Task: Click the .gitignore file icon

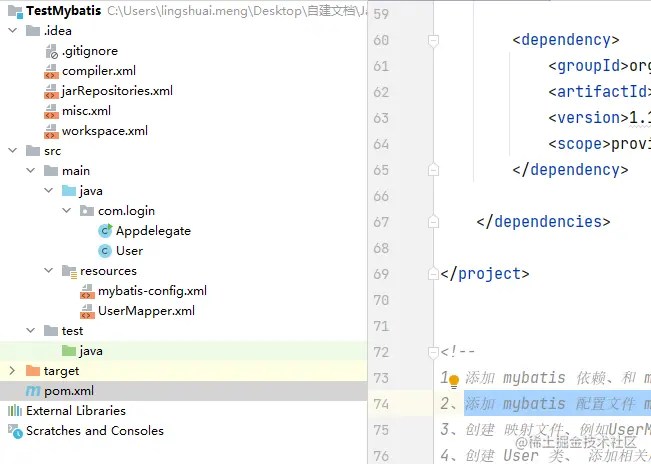Action: (51, 51)
